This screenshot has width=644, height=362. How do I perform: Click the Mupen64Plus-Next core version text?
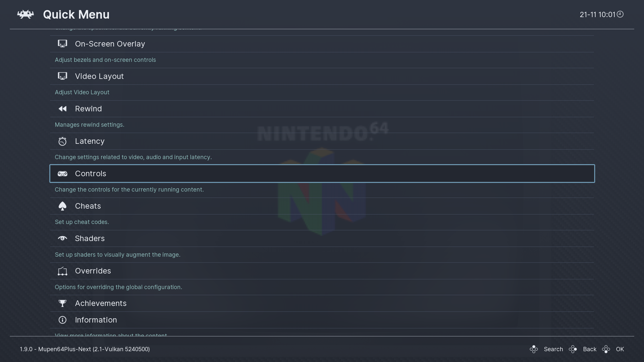coord(85,349)
